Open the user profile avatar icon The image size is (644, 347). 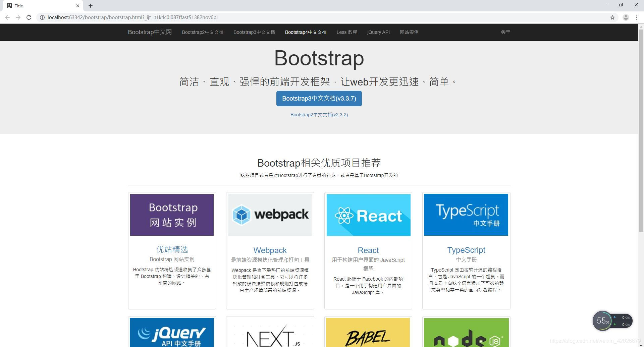point(626,17)
